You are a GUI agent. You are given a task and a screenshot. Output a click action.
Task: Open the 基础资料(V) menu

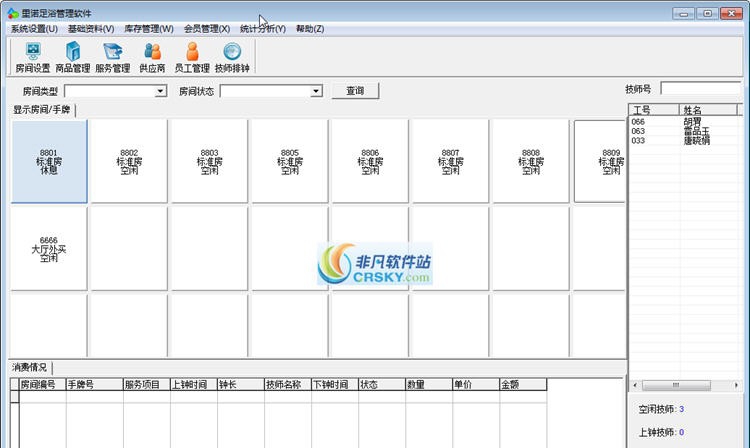[x=91, y=29]
